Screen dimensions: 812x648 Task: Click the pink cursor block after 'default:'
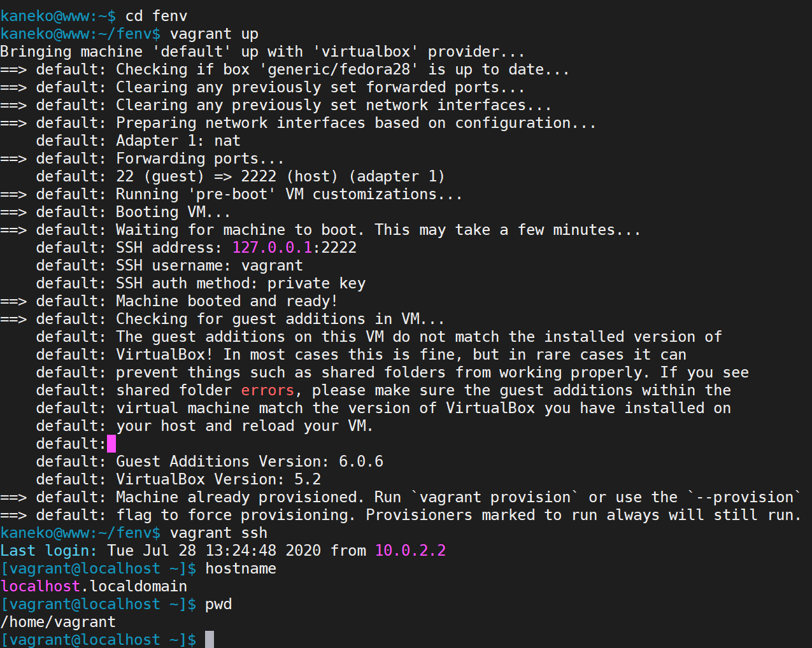[111, 444]
